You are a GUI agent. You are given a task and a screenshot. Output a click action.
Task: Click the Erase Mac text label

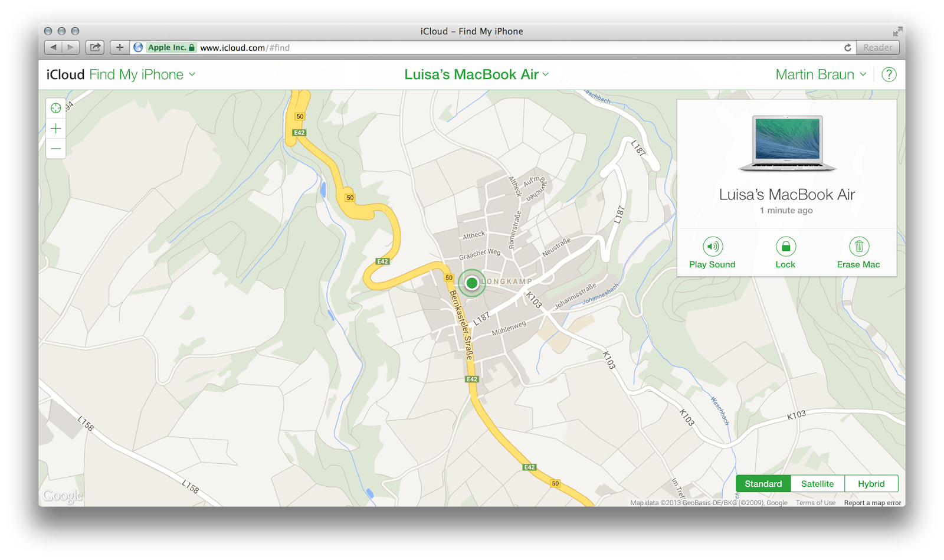click(858, 264)
